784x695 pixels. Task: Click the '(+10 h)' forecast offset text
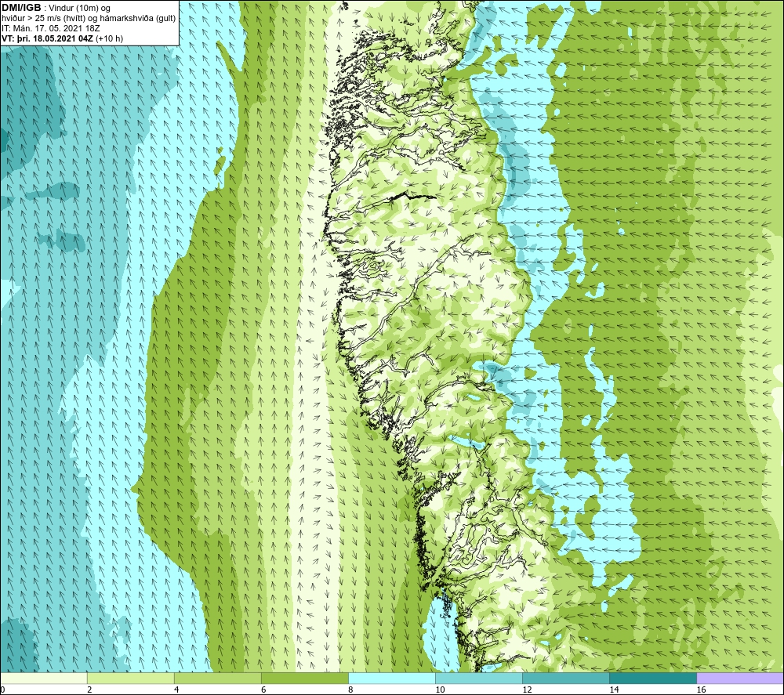click(110, 38)
